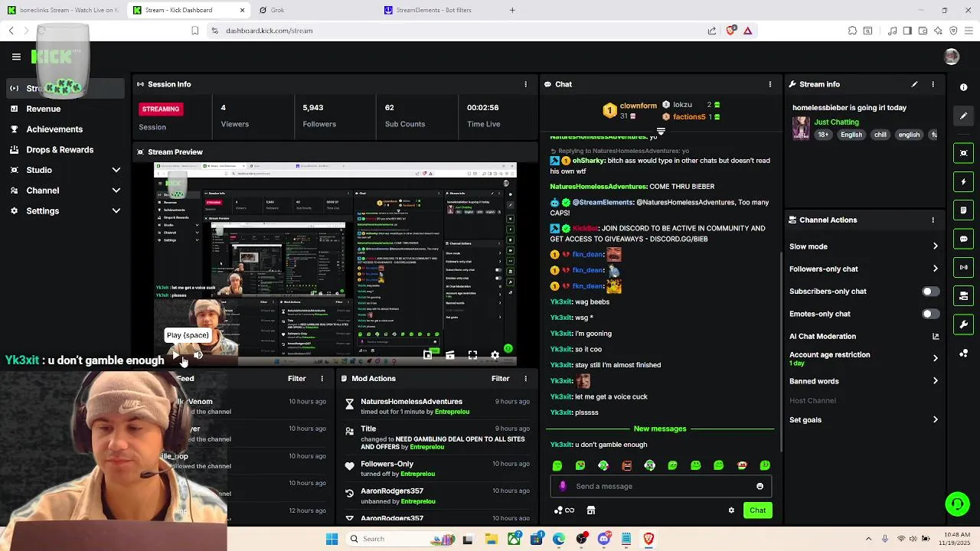Expand the Studio sidebar section
This screenshot has width=980, height=551.
pyautogui.click(x=116, y=170)
